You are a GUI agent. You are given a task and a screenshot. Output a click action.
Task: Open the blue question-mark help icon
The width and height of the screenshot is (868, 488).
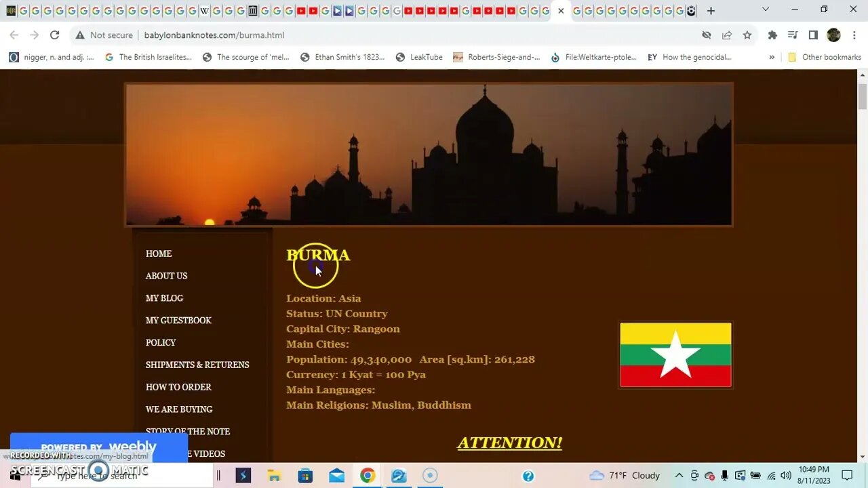(528, 476)
